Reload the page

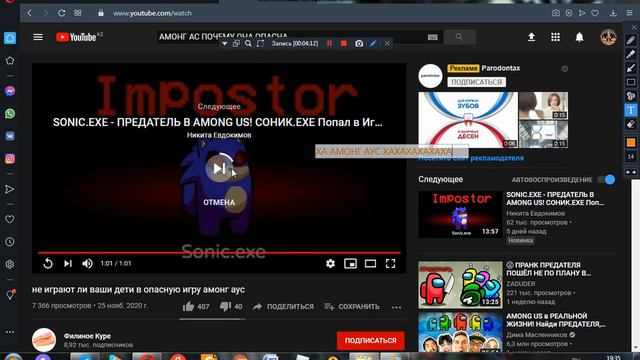coord(61,13)
